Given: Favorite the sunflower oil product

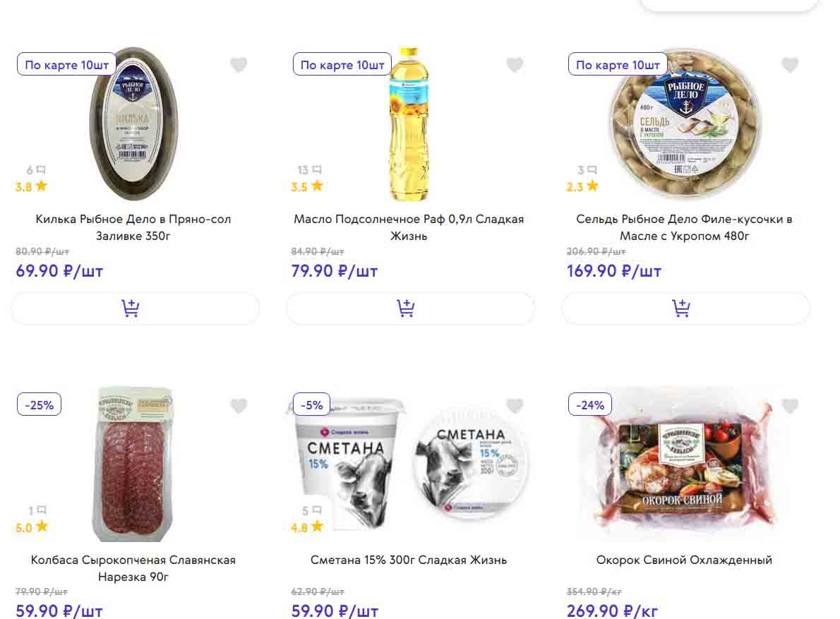Looking at the screenshot, I should (515, 65).
